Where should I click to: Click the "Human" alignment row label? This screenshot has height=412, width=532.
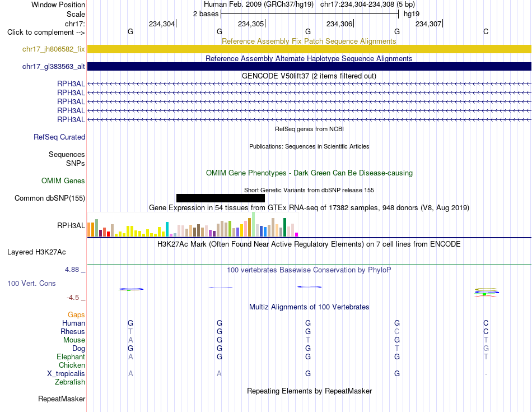[73, 323]
